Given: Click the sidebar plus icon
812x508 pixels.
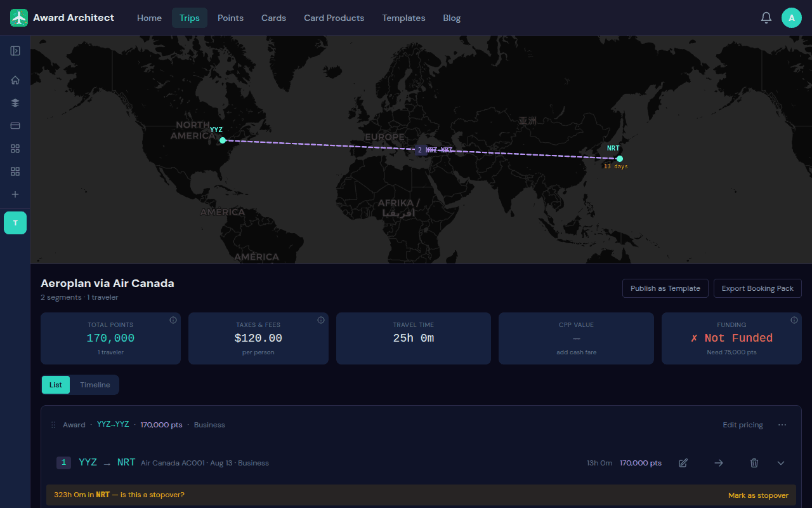Looking at the screenshot, I should [15, 194].
